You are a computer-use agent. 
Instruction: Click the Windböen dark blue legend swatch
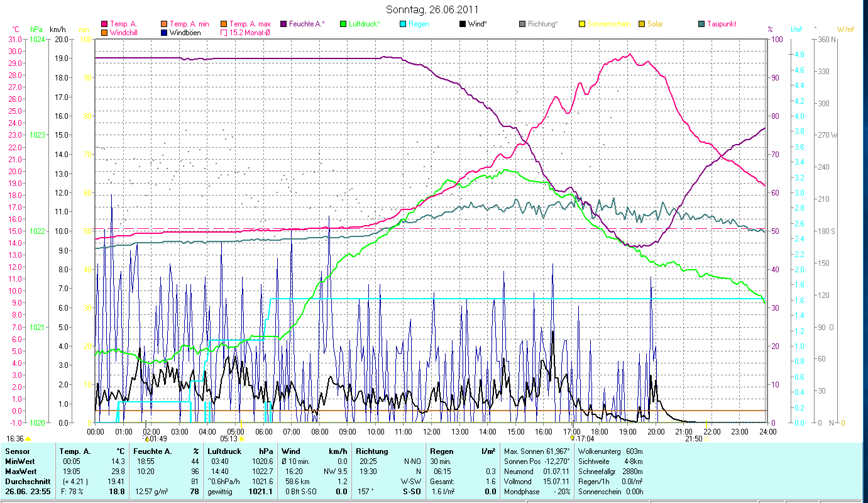point(164,33)
